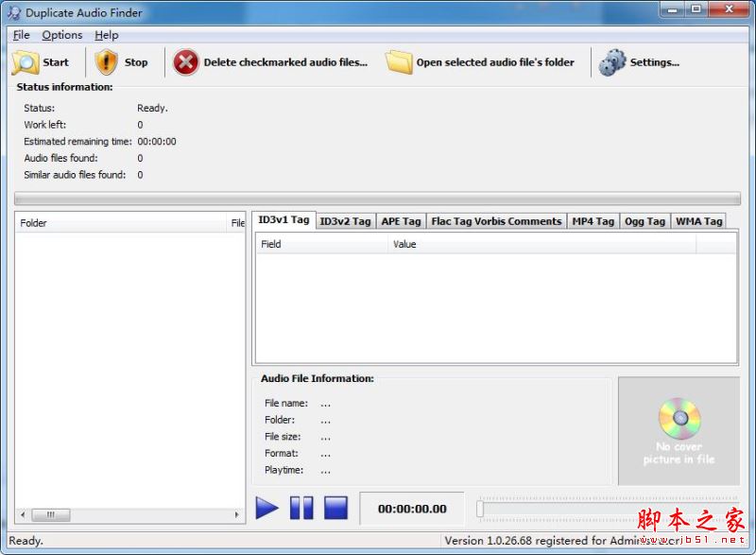Viewport: 756px width, 555px height.
Task: Switch to the Ogg Tag tab
Action: click(645, 221)
